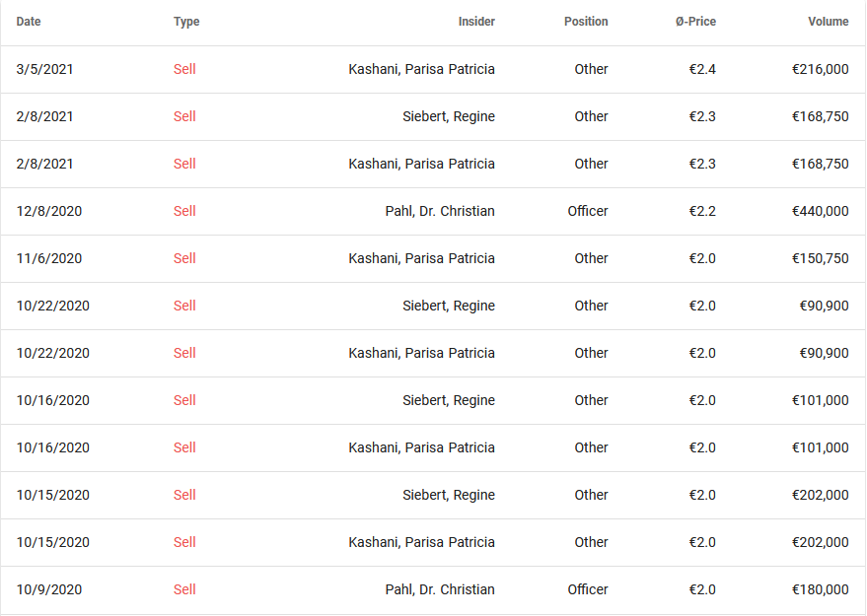The height and width of the screenshot is (616, 867).
Task: Click Officer position in the 10/9/2020 row
Action: [588, 589]
